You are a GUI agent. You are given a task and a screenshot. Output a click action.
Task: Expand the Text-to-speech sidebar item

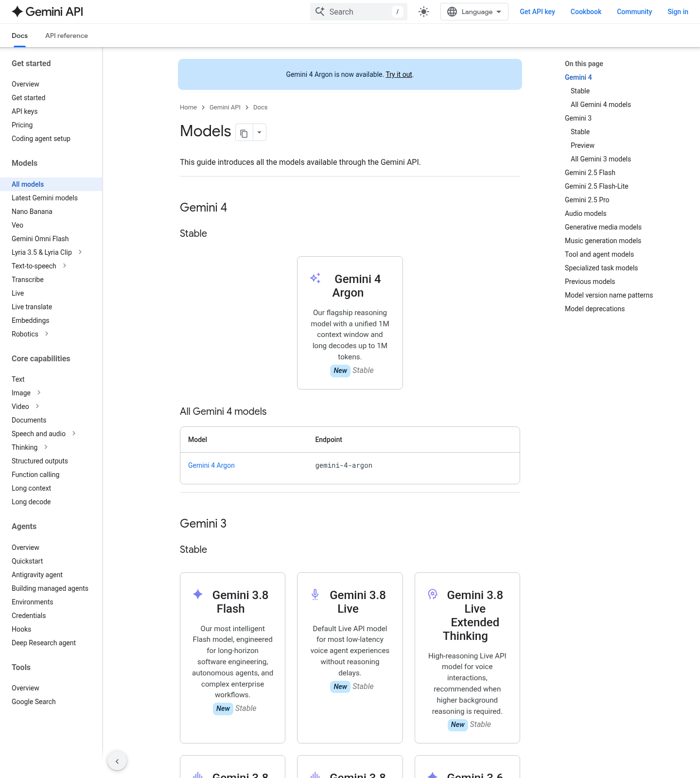65,265
